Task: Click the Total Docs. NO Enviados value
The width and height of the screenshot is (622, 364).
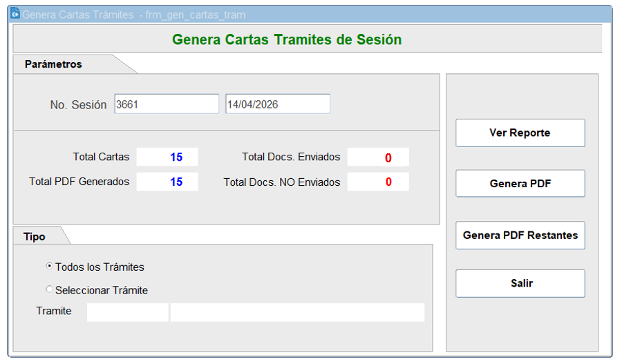Action: pos(378,182)
